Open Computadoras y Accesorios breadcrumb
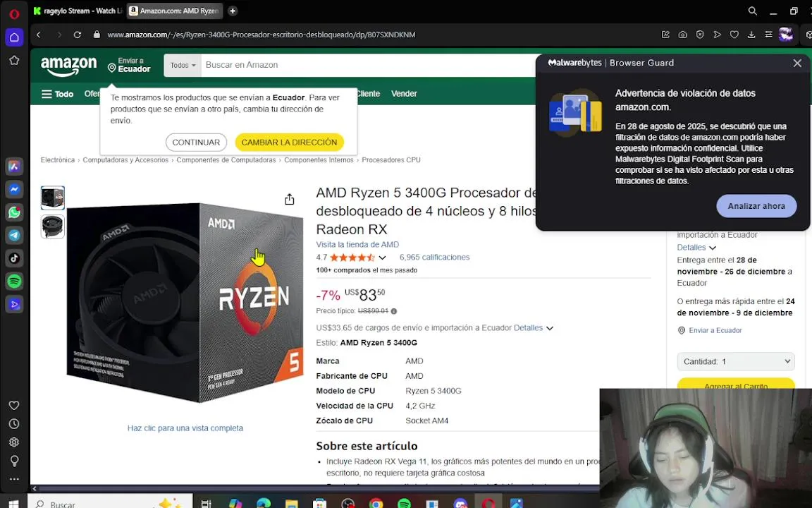The width and height of the screenshot is (812, 508). point(125,159)
